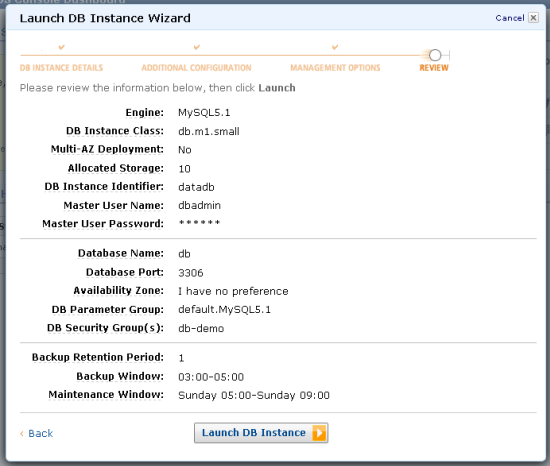550x466 pixels.
Task: Click the Multi-AZ value No
Action: (x=185, y=150)
